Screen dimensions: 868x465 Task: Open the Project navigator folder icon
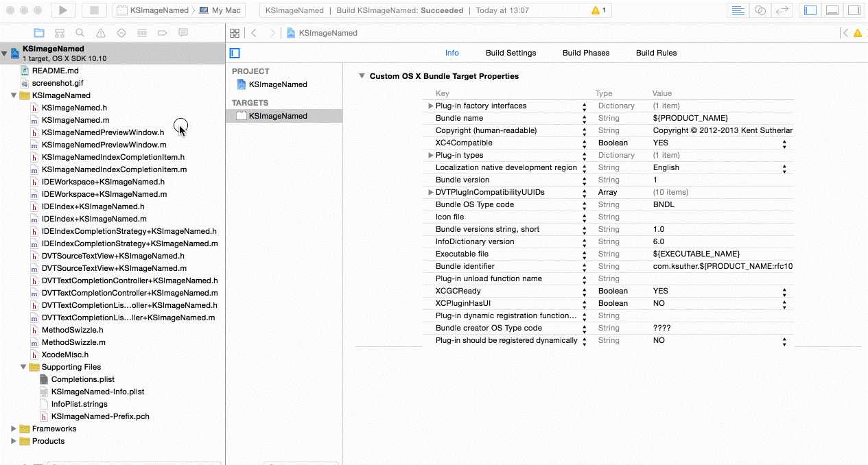coord(39,33)
